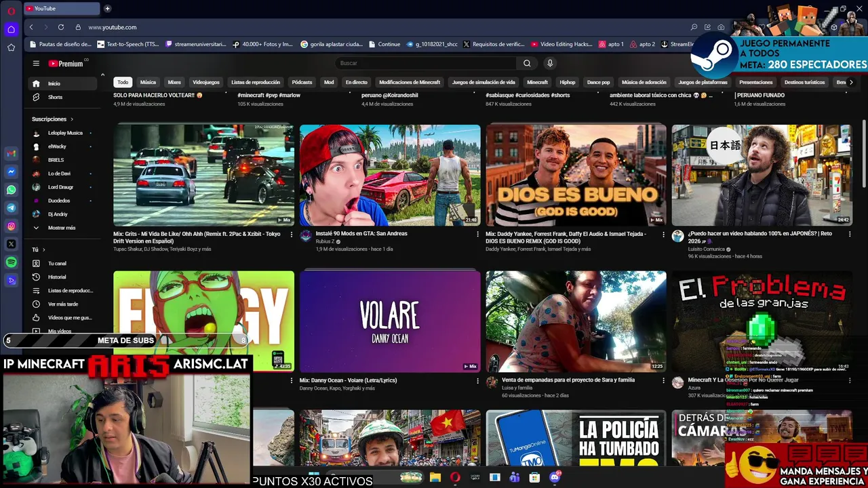Viewport: 868px width, 488px height.
Task: Open X (Twitter) in Opera sidebar
Action: (12, 244)
